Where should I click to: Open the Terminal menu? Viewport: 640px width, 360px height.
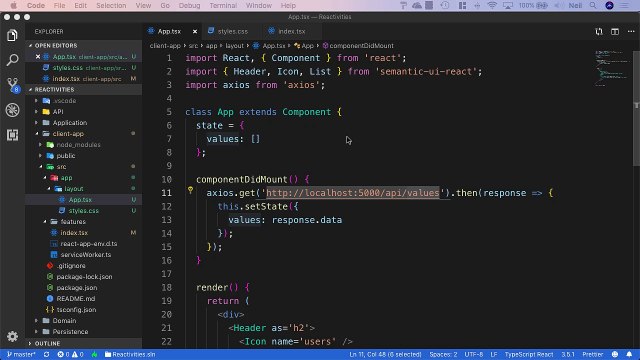[223, 5]
